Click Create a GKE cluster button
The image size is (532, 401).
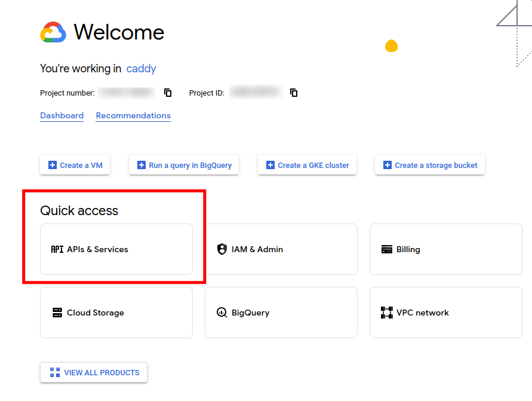pyautogui.click(x=307, y=165)
